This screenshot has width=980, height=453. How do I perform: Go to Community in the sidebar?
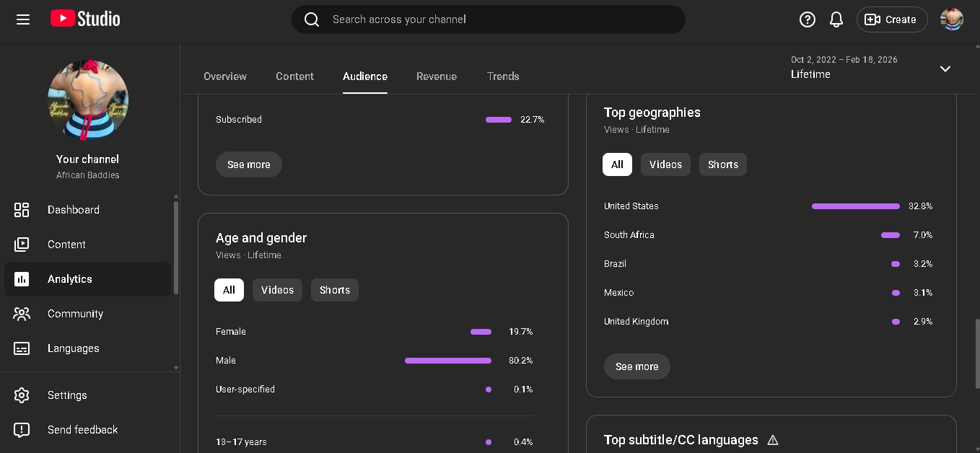(87, 314)
